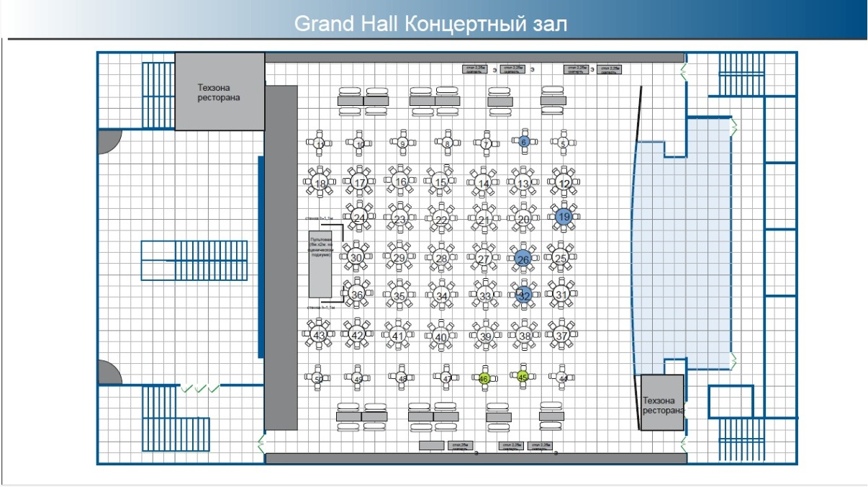The width and height of the screenshot is (868, 487).
Task: Click blue table 26
Action: 523,259
